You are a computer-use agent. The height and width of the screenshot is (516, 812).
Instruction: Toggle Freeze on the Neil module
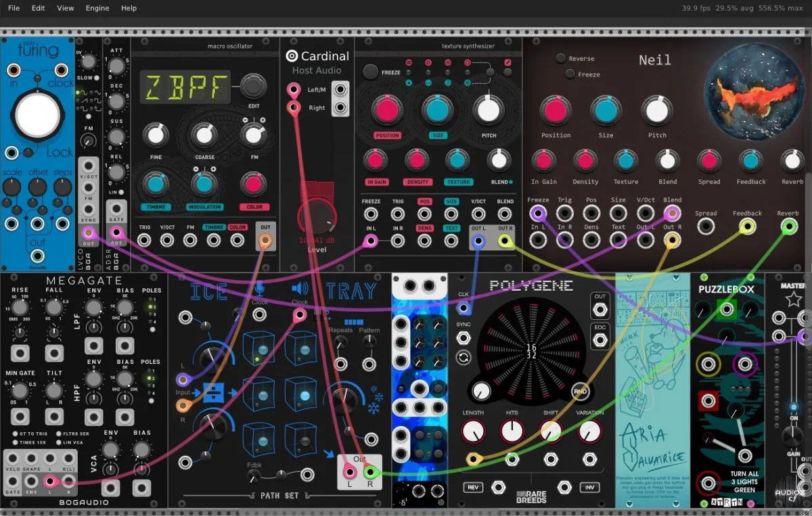[571, 74]
